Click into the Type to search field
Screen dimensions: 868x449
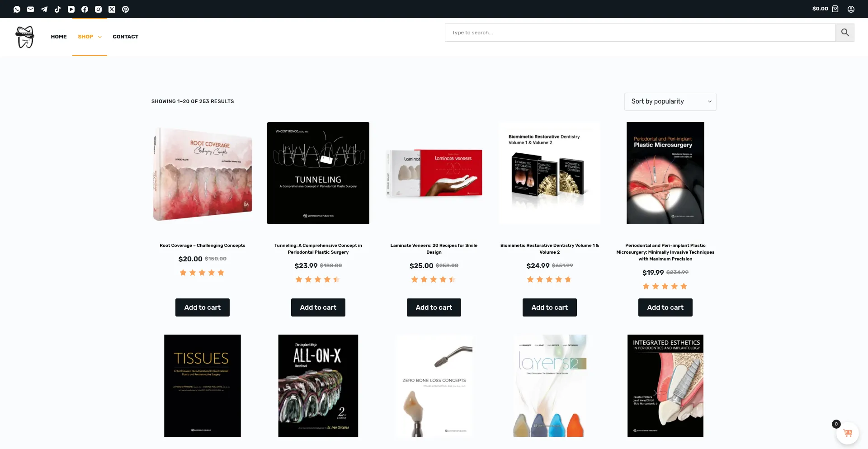click(640, 33)
